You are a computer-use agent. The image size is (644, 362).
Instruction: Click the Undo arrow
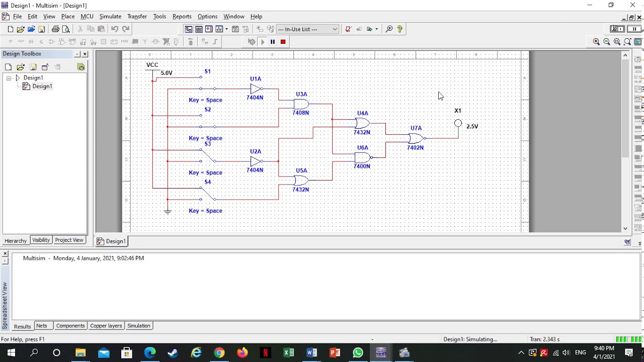click(115, 29)
